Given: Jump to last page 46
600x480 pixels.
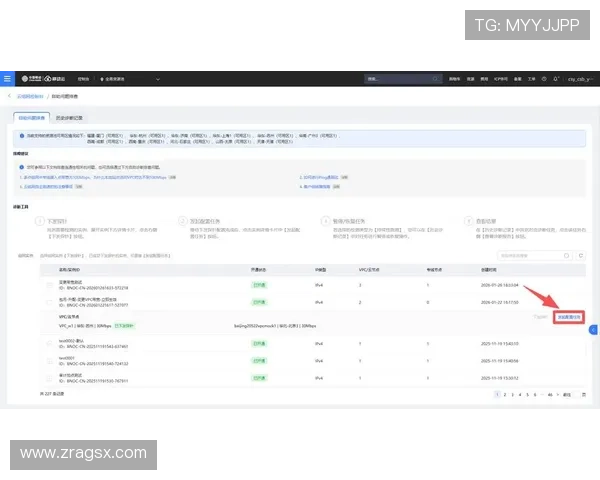Looking at the screenshot, I should (550, 395).
